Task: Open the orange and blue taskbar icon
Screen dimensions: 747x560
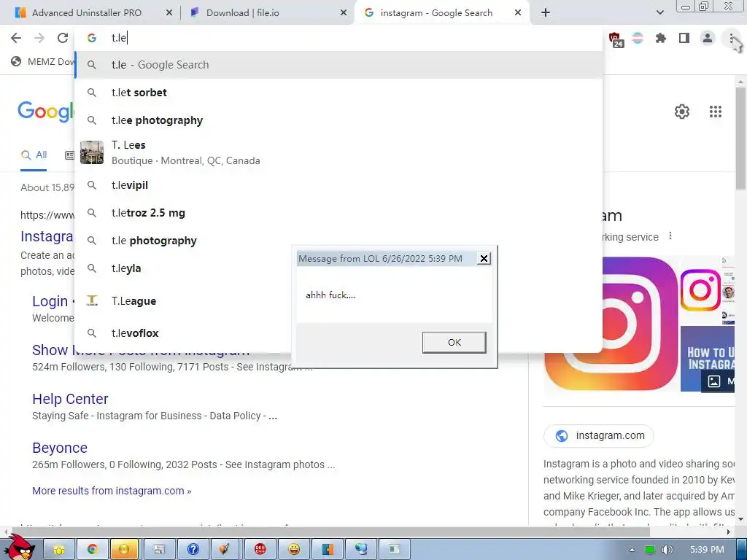Action: point(328,550)
